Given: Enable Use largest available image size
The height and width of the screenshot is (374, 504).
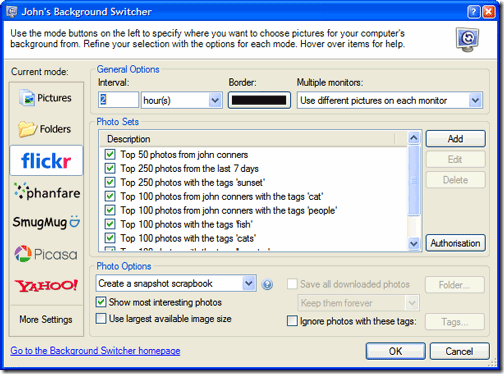Looking at the screenshot, I should 101,318.
